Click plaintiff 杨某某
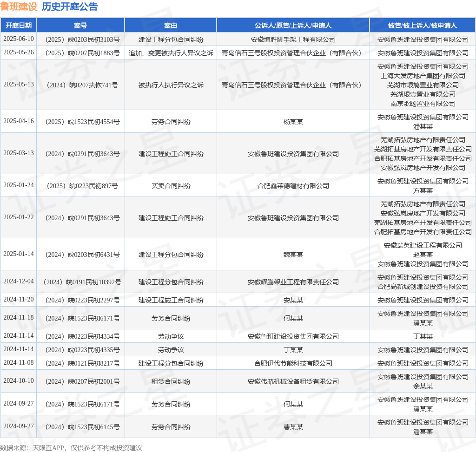Image resolution: width=476 pixels, height=452 pixels. click(293, 122)
